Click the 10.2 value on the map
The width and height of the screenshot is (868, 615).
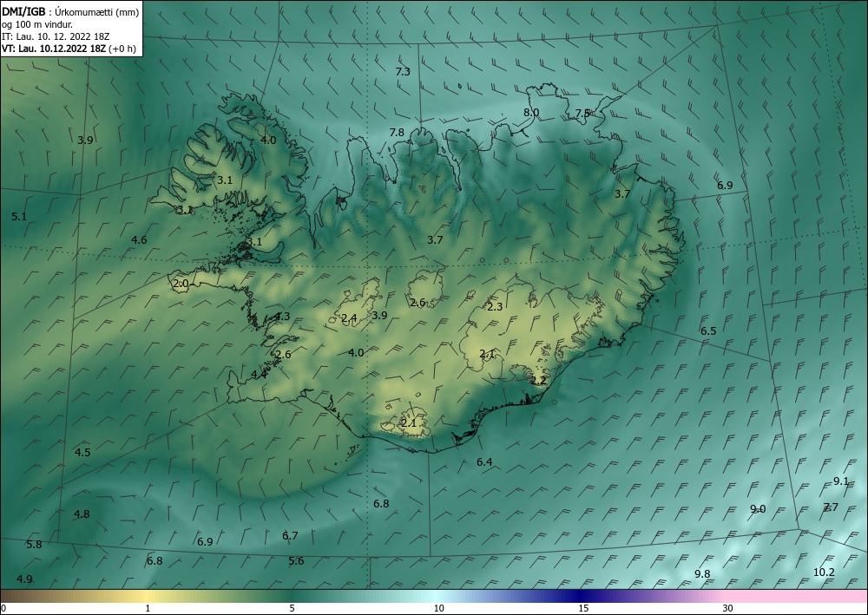(824, 572)
